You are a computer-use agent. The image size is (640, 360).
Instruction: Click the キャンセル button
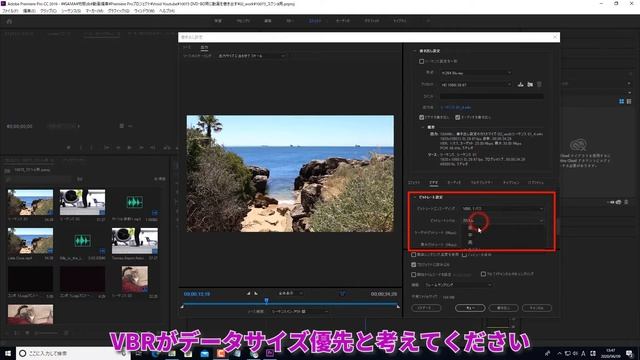coord(537,308)
